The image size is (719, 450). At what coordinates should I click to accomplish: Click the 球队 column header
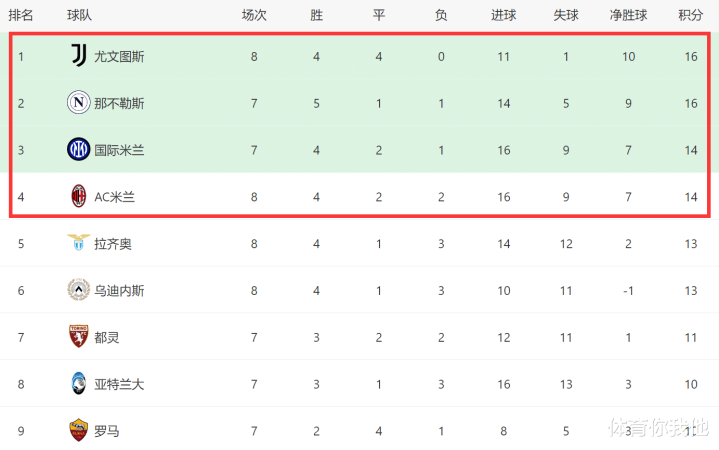pyautogui.click(x=79, y=15)
